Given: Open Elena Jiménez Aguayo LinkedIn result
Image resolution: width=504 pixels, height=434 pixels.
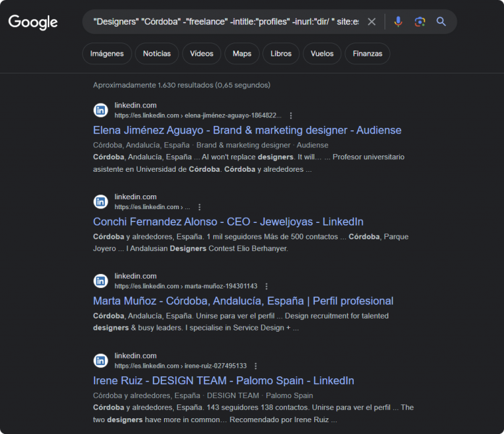Looking at the screenshot, I should pyautogui.click(x=247, y=130).
